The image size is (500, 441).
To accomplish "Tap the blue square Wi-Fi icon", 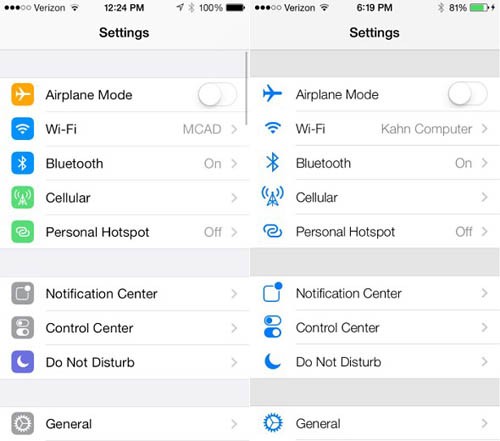I will pyautogui.click(x=22, y=129).
